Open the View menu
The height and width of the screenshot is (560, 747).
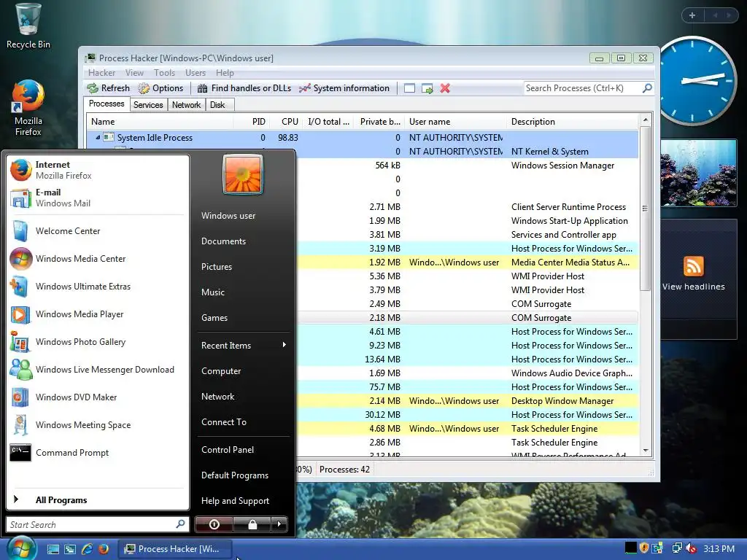click(x=134, y=73)
